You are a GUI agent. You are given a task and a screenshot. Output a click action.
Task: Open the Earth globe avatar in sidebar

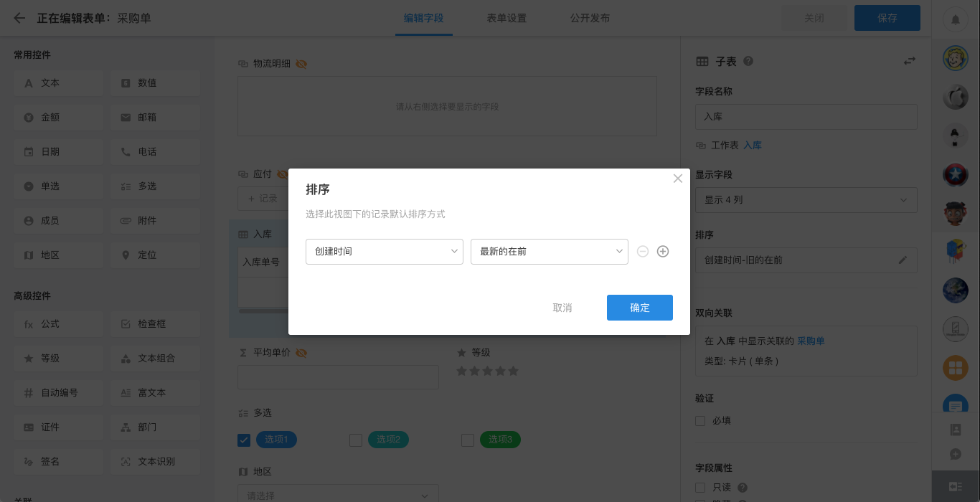point(956,290)
